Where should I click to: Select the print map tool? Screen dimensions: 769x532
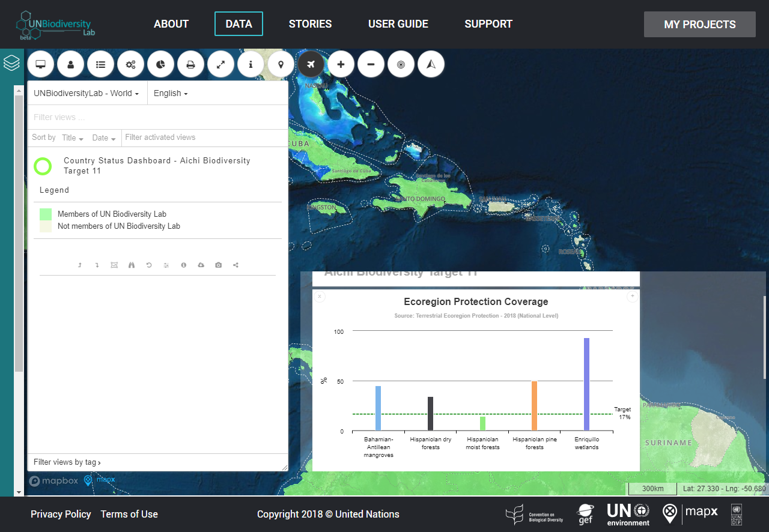click(x=190, y=64)
